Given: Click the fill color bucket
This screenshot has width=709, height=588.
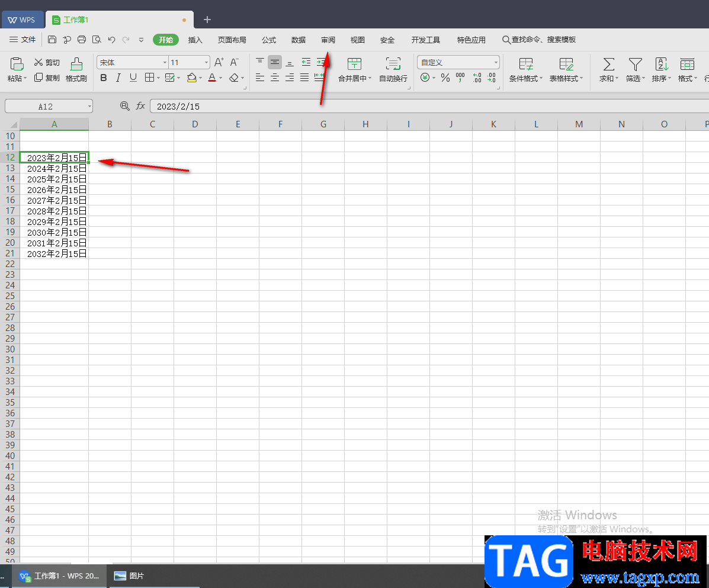Looking at the screenshot, I should pos(192,78).
